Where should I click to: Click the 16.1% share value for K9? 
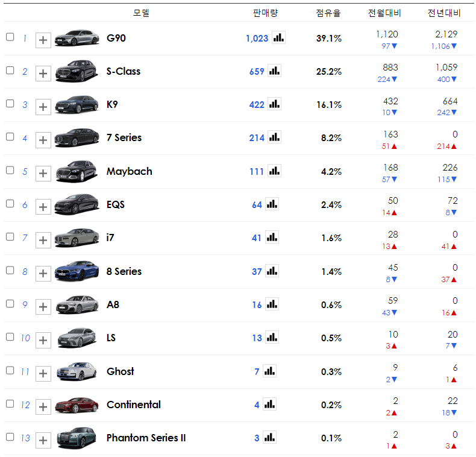329,104
